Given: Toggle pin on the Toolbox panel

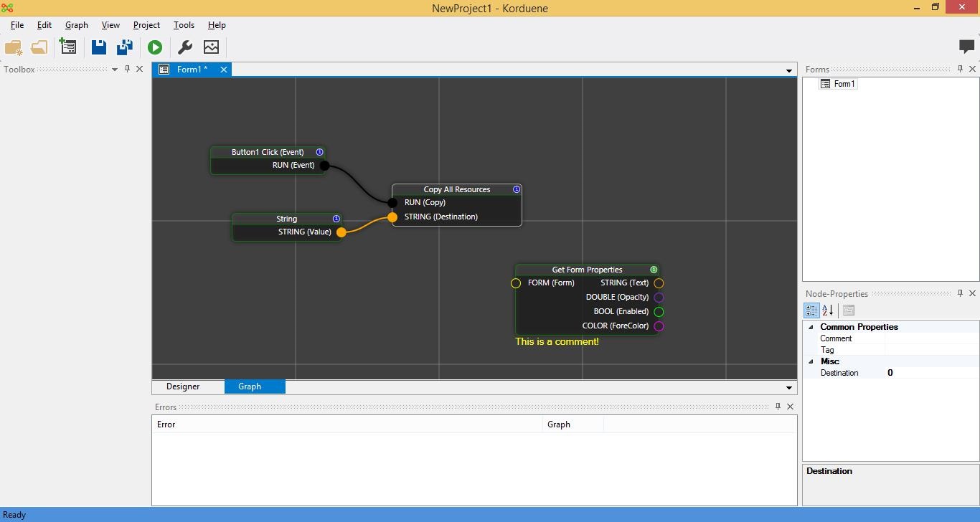Looking at the screenshot, I should [x=127, y=69].
